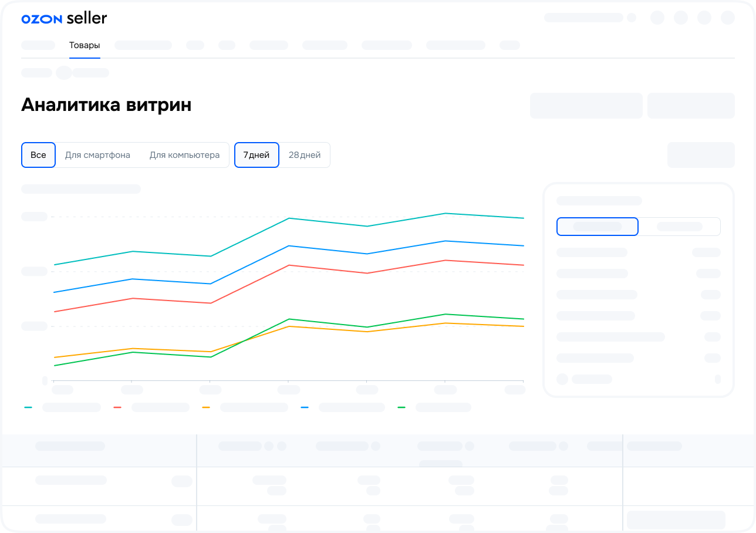Click the orange legend line marker

click(206, 407)
